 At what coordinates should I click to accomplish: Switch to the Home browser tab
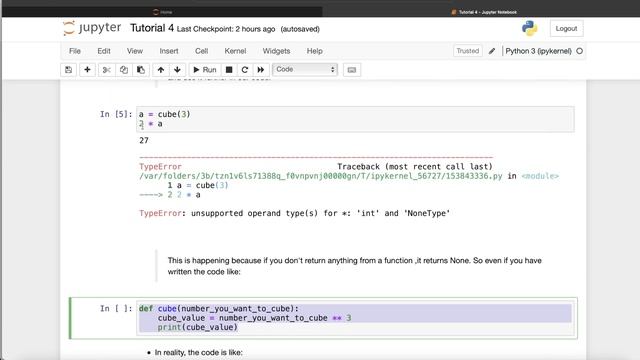[162, 12]
